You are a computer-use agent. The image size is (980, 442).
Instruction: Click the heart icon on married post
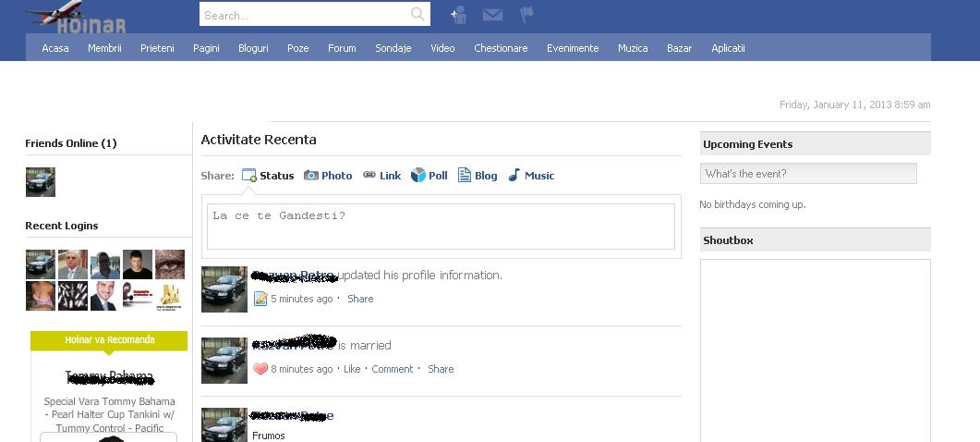click(x=260, y=369)
